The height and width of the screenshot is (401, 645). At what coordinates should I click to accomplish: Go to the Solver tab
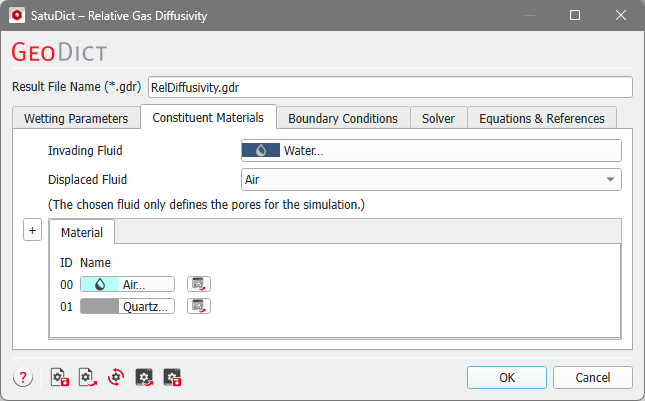(x=439, y=118)
